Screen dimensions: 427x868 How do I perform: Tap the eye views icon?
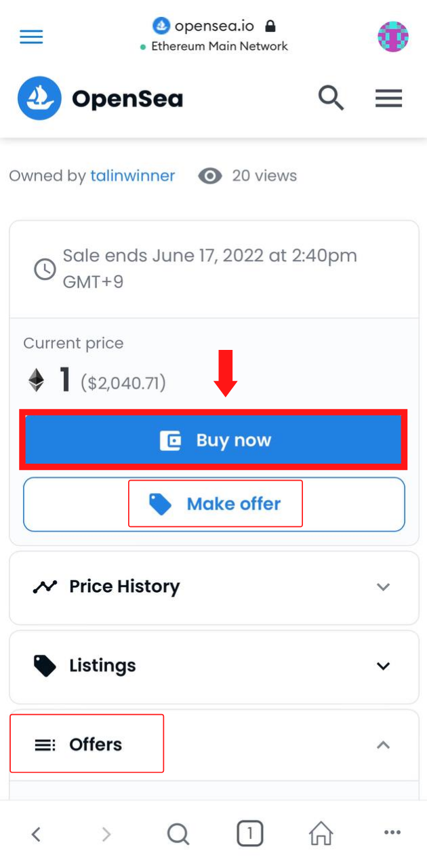pyautogui.click(x=210, y=176)
